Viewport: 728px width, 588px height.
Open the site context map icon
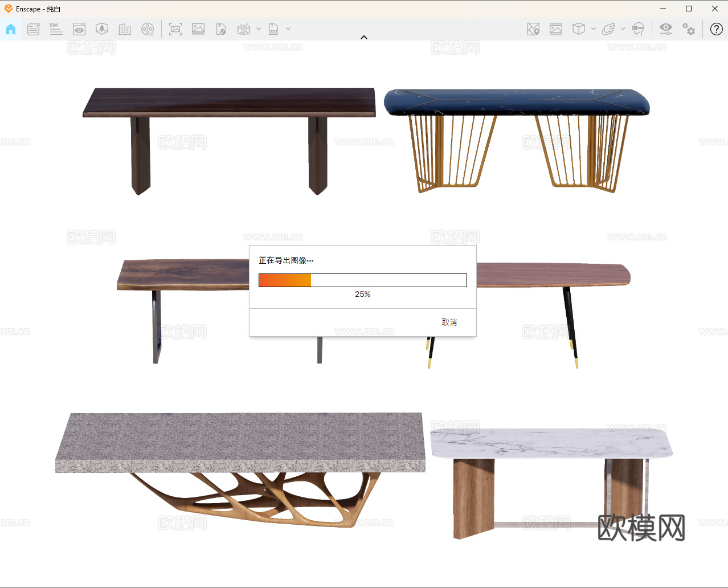tap(533, 29)
